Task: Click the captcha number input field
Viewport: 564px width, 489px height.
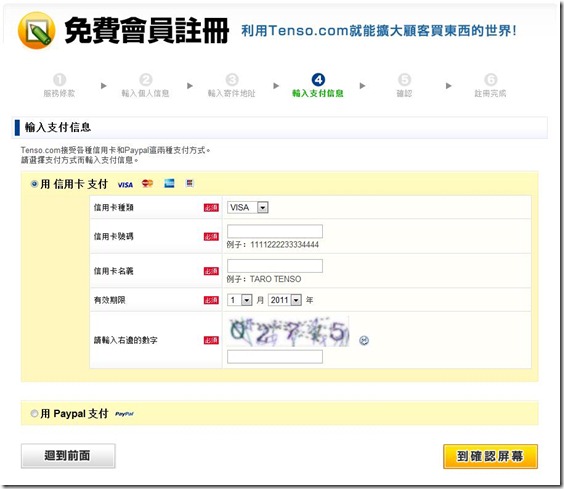Action: point(275,357)
